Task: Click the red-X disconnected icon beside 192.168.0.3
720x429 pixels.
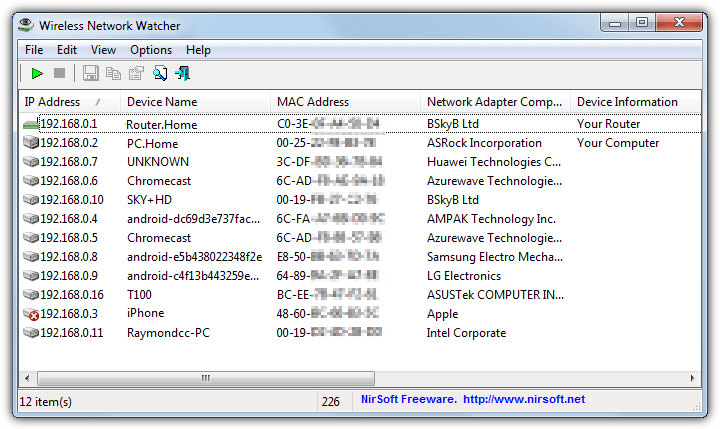Action: pos(31,314)
